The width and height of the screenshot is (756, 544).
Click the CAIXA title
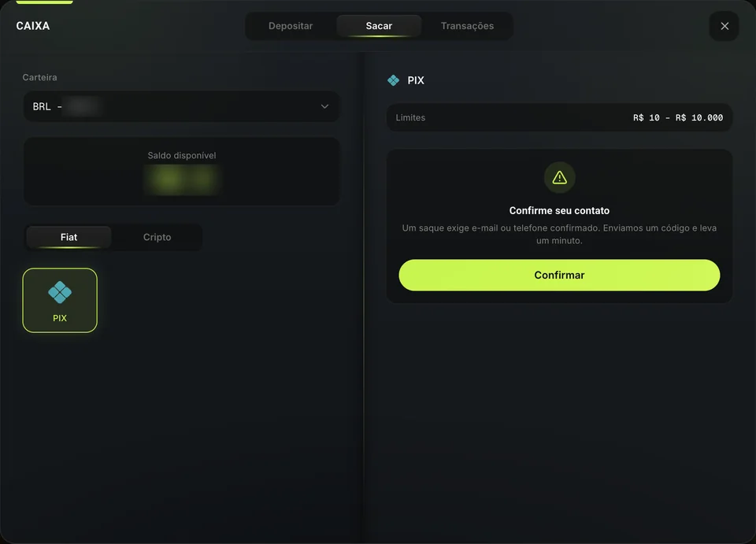pos(33,26)
